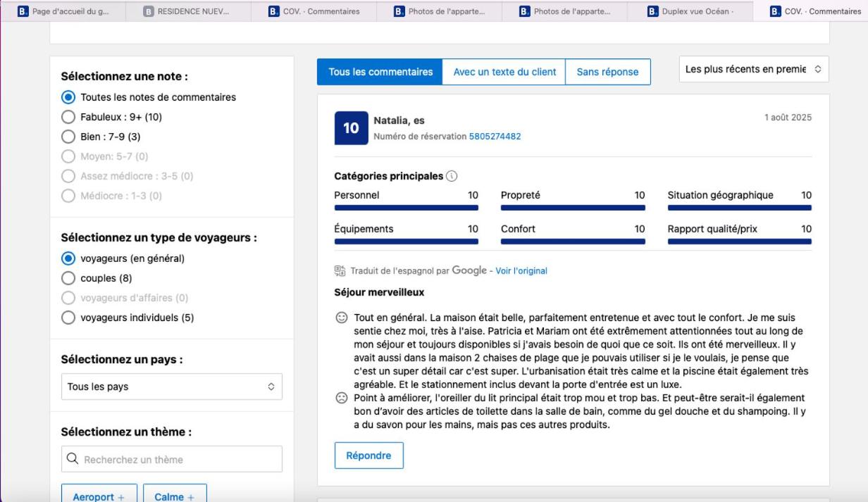Click the favicon of Duplex vue Océan tab
Screen dimensions: 868x502
click(652, 11)
